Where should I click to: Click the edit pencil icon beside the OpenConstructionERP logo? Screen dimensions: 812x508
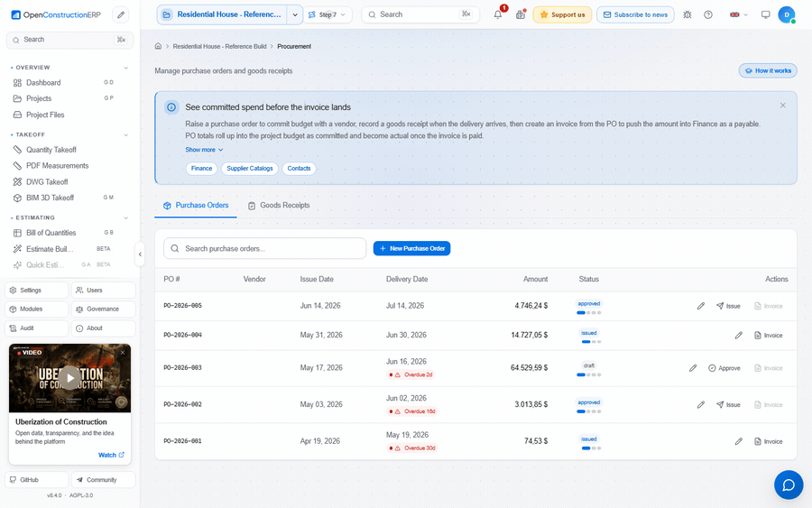(x=121, y=15)
